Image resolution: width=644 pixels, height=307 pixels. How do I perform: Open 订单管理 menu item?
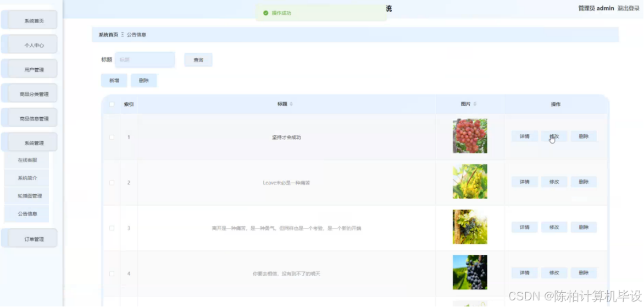(29, 239)
